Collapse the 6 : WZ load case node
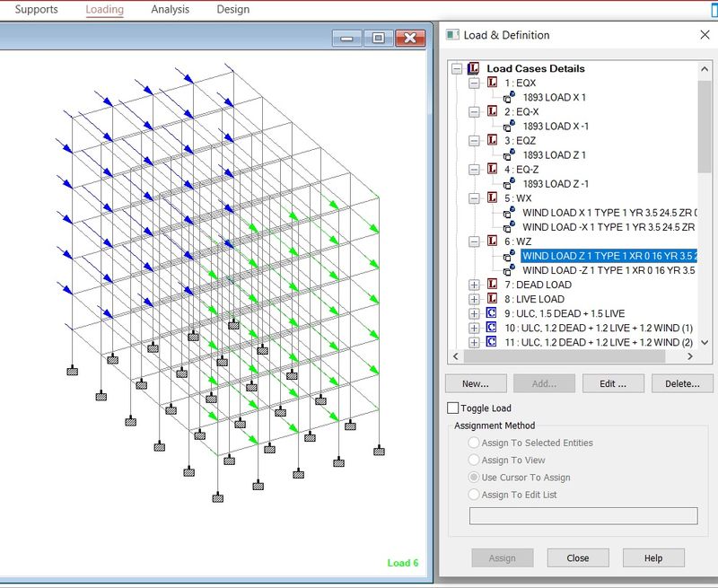 (x=474, y=241)
